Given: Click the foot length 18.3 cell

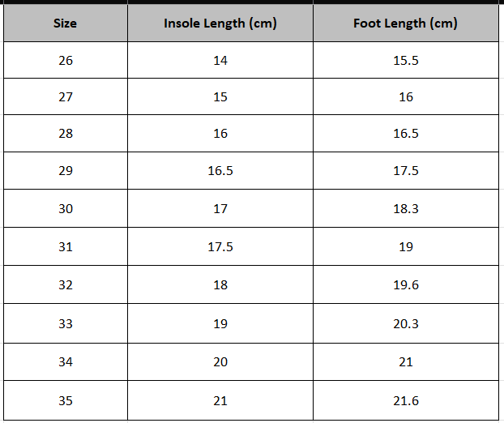Looking at the screenshot, I should click(406, 209).
